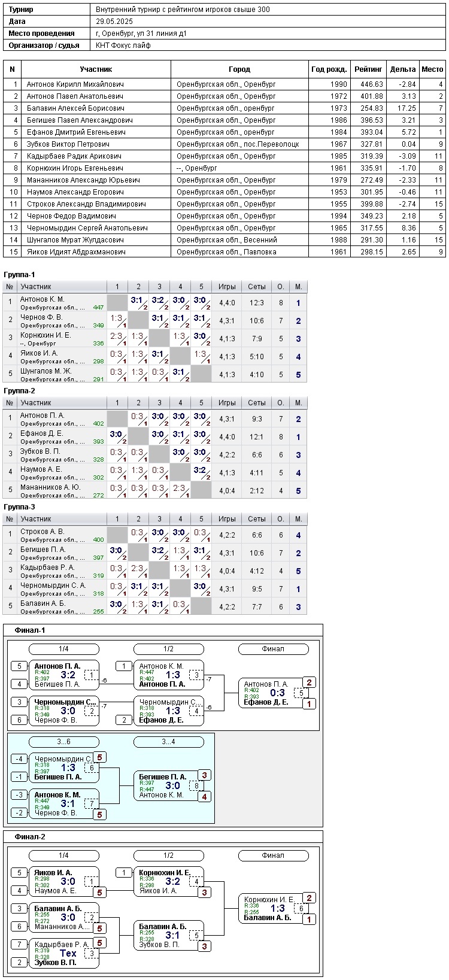Click Антонов Кирилл Михайлович in participants table

(75, 84)
